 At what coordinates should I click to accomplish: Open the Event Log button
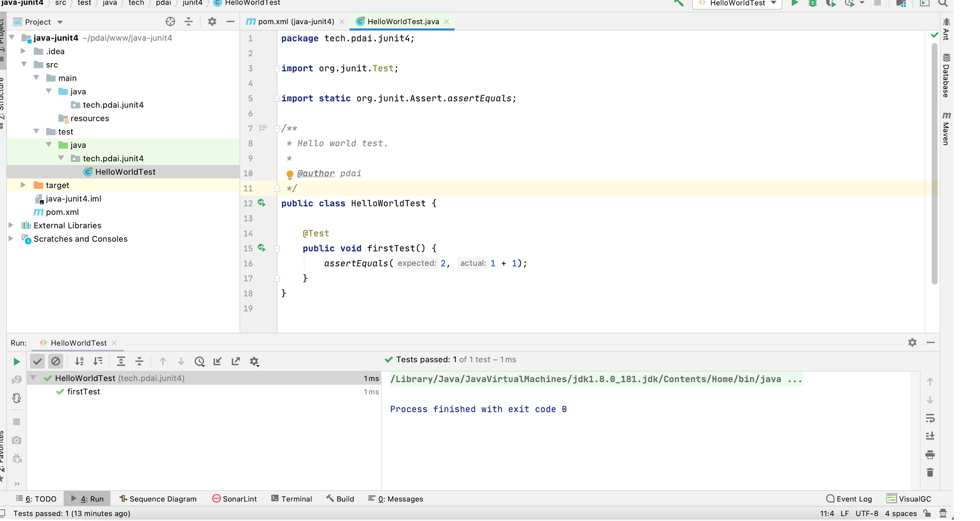click(849, 499)
